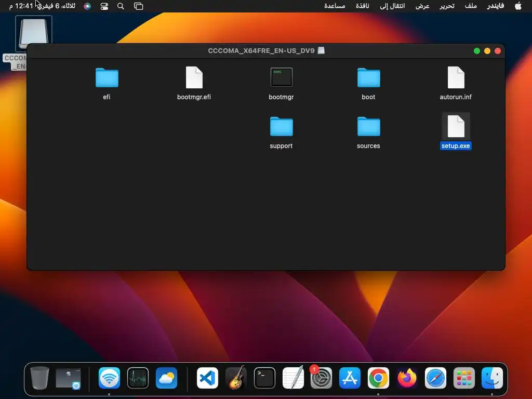Open the Apple menu

[x=518, y=6]
